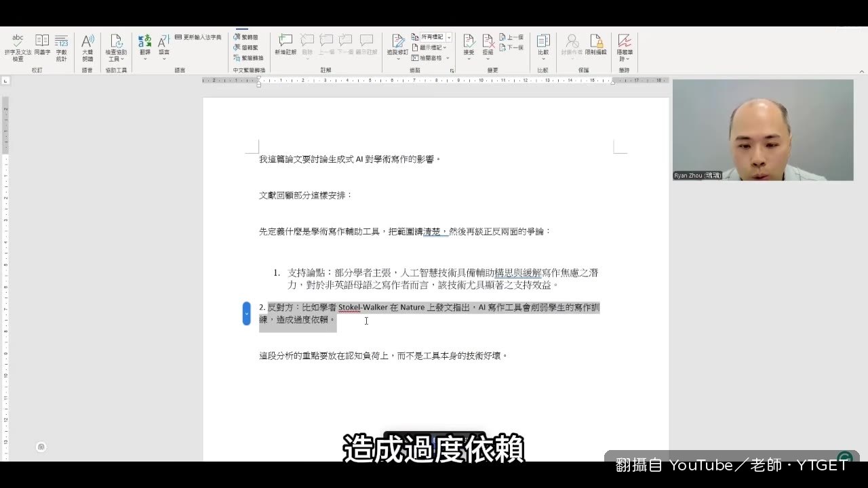Click the tab selector at ruler corner

pos(5,81)
